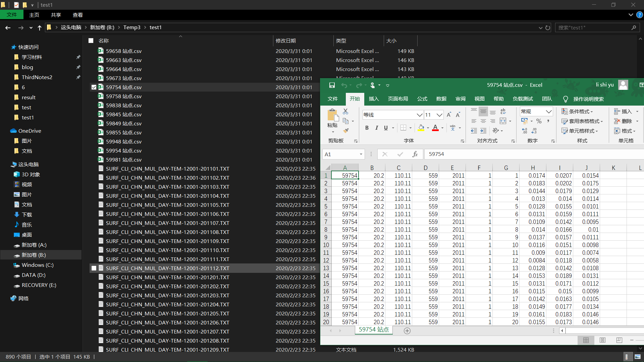644x362 pixels.
Task: Click the Excel Undo arrow
Action: click(x=344, y=85)
